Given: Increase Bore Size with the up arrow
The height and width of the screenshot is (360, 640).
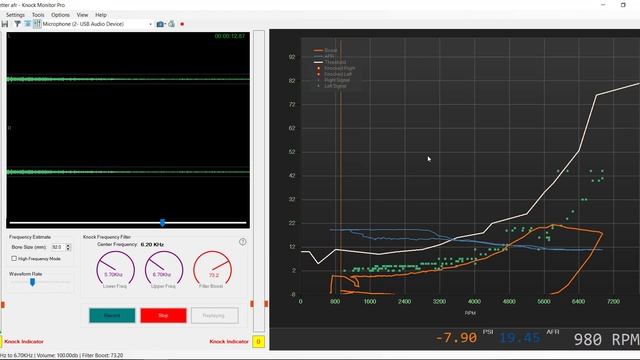Looking at the screenshot, I should tap(68, 245).
